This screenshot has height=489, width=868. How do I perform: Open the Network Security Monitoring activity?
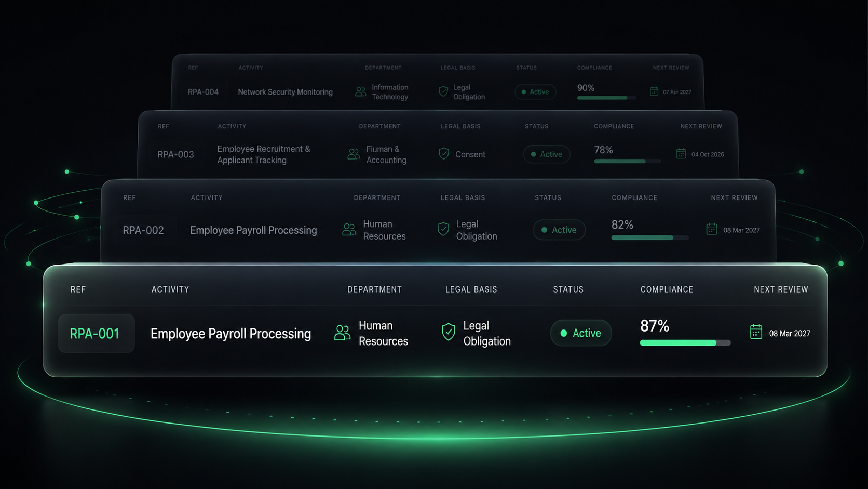point(285,92)
